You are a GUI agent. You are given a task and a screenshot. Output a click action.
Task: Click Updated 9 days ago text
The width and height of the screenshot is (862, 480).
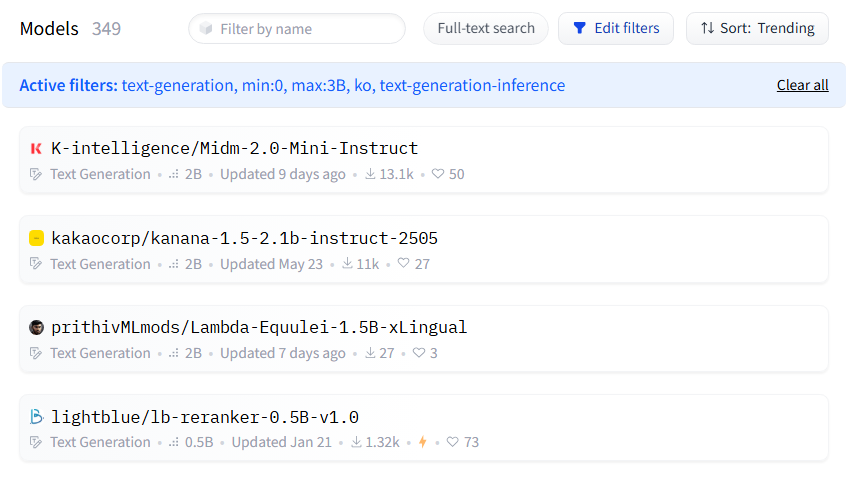(283, 174)
